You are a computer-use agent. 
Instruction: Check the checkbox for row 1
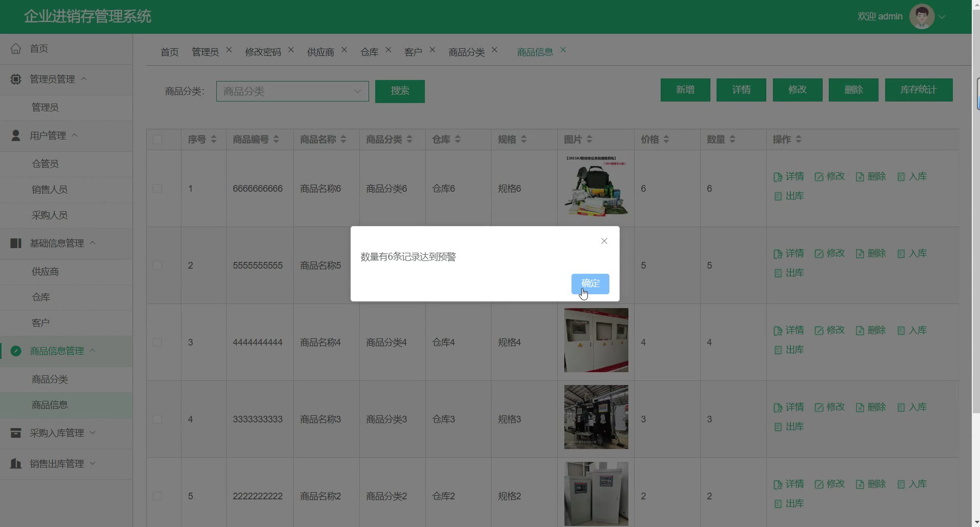coord(157,189)
